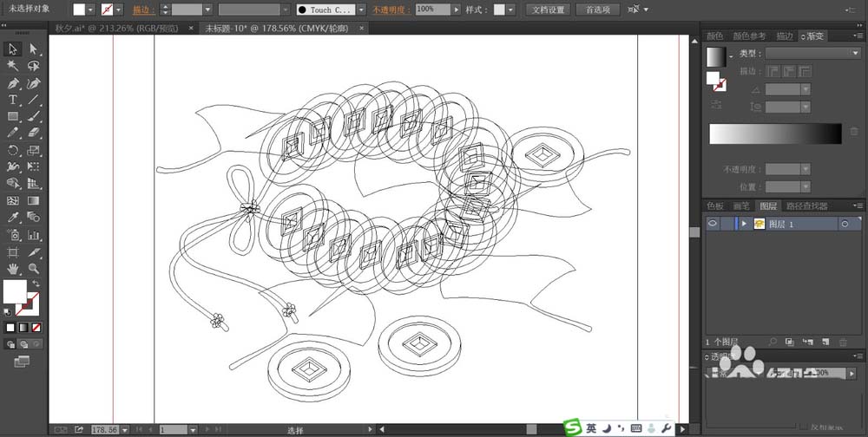868x437 pixels.
Task: Select the Lasso tool
Action: pos(34,66)
